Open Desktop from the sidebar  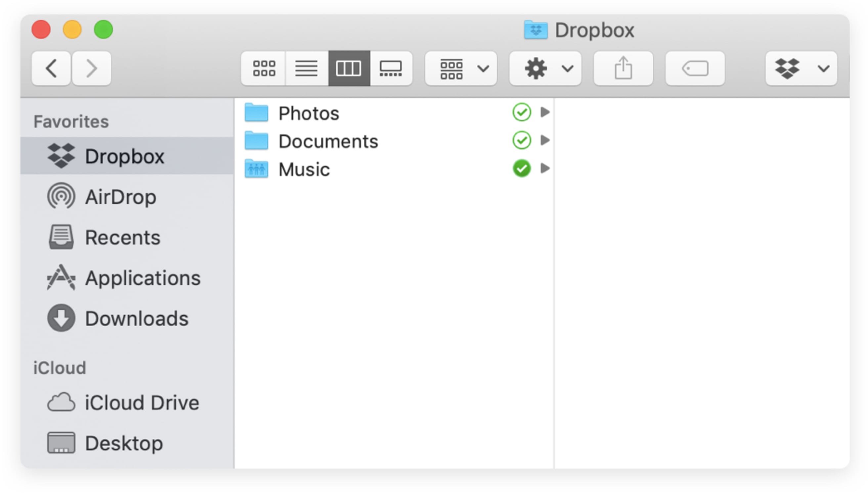(x=124, y=443)
